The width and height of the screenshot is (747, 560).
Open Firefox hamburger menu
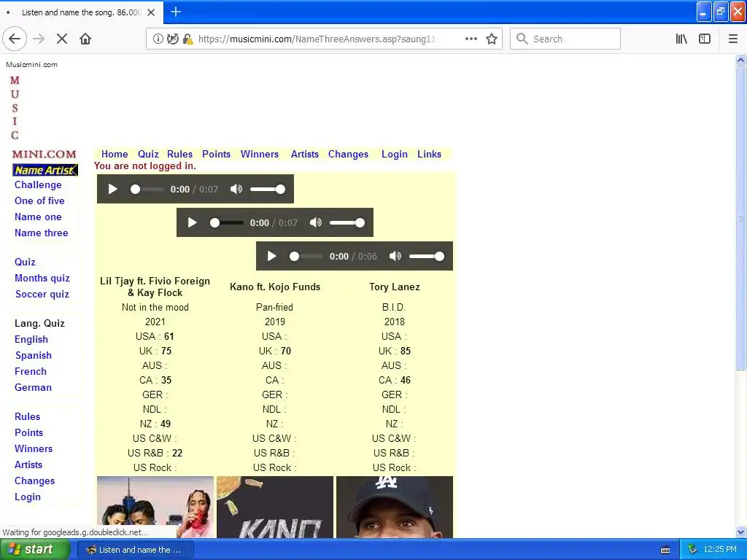coord(733,39)
